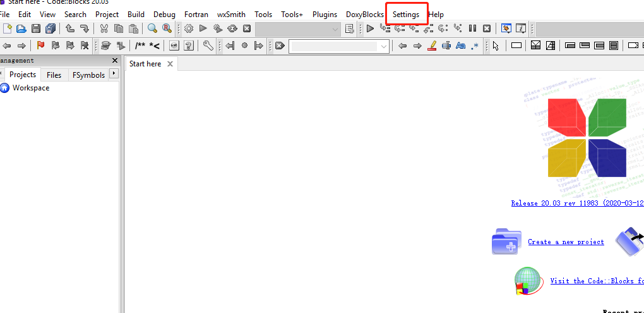
Task: Open the Plugins menu
Action: coord(325,15)
